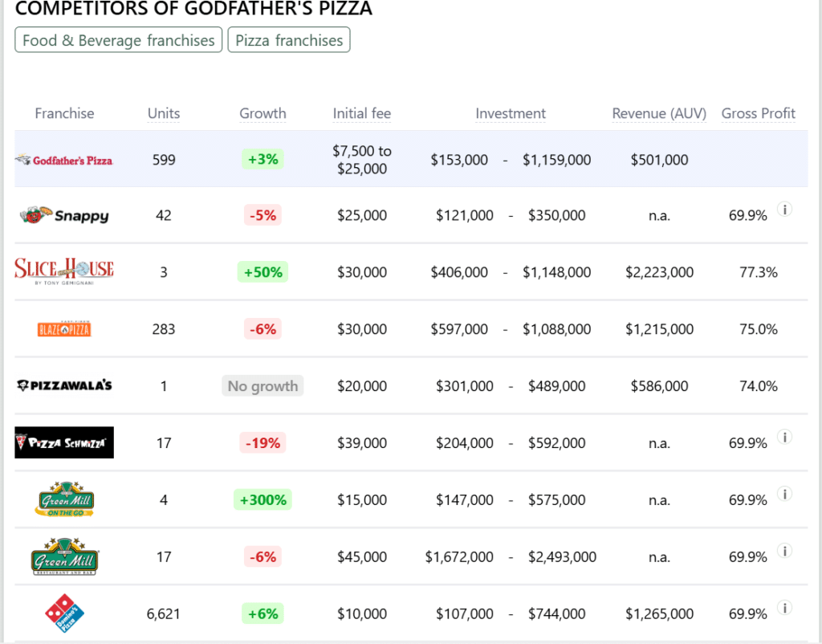Viewport: 822px width, 644px height.
Task: Open the Pizzawala's logo
Action: pyautogui.click(x=64, y=385)
